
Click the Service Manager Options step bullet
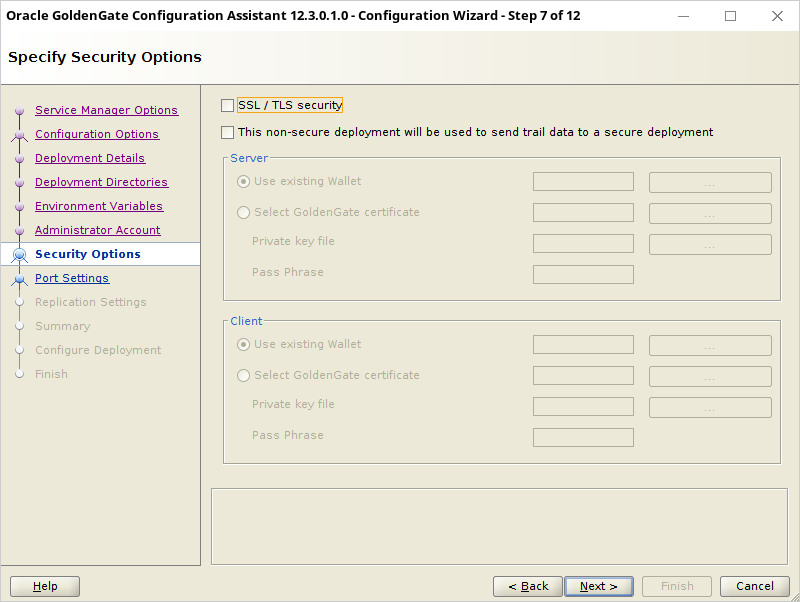[x=19, y=111]
